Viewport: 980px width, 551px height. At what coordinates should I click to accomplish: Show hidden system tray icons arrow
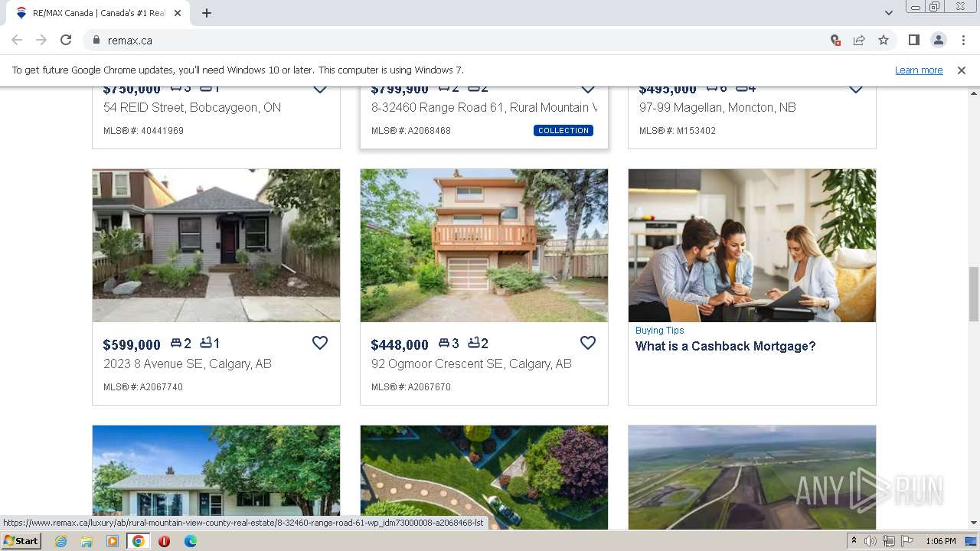pos(854,541)
